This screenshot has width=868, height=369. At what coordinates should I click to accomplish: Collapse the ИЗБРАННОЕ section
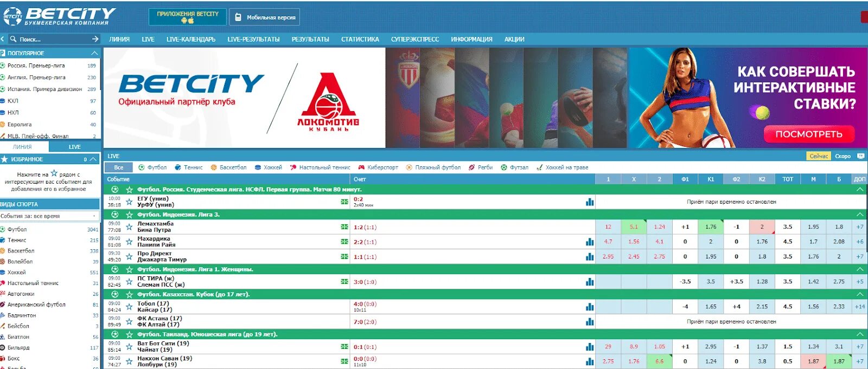(93, 159)
